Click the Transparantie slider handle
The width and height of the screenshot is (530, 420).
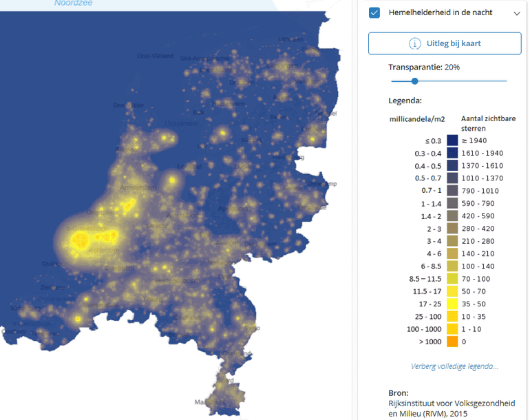click(x=415, y=81)
